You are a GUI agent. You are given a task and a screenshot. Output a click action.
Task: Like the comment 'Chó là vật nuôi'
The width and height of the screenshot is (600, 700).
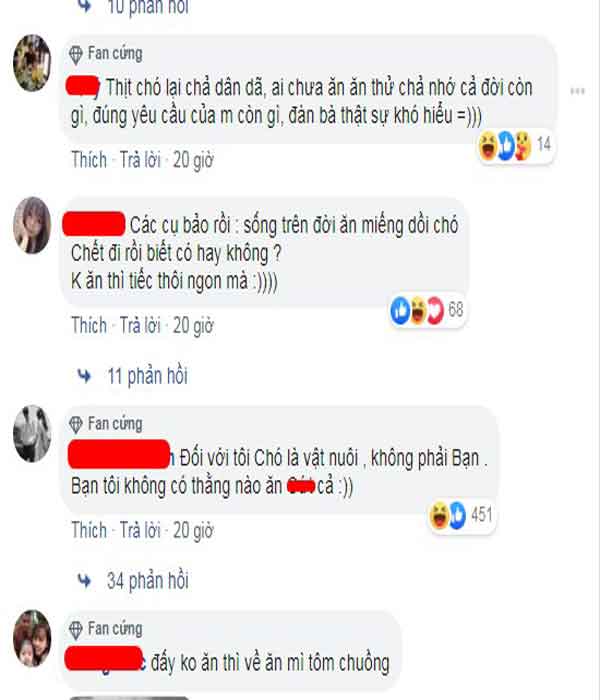click(x=89, y=530)
